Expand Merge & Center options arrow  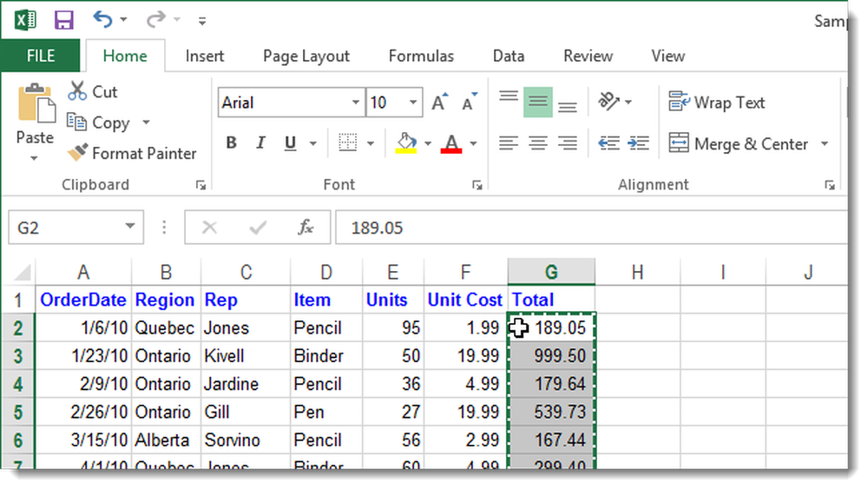[x=825, y=144]
